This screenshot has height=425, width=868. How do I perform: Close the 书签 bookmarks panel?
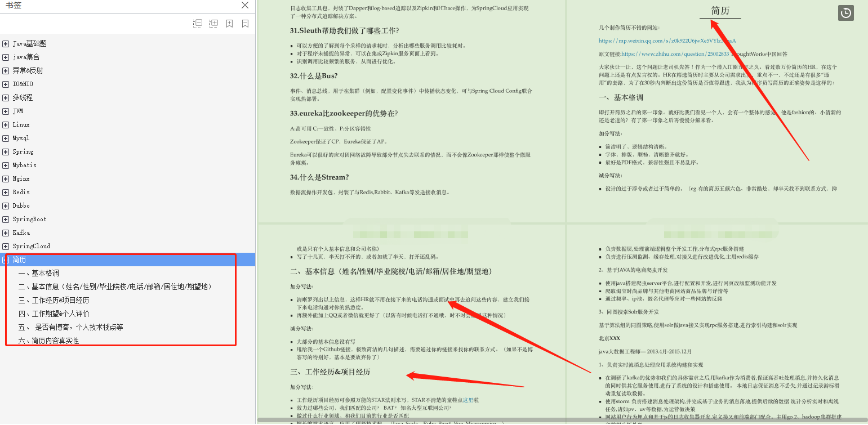245,5
